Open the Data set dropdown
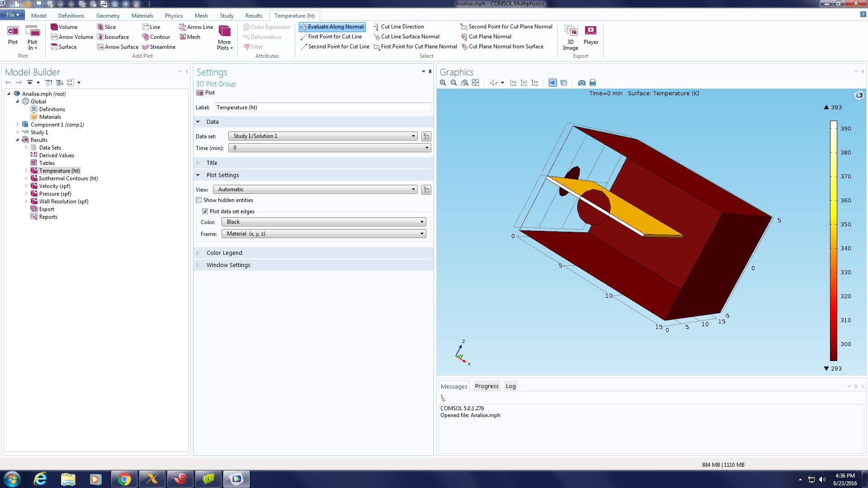 [323, 136]
